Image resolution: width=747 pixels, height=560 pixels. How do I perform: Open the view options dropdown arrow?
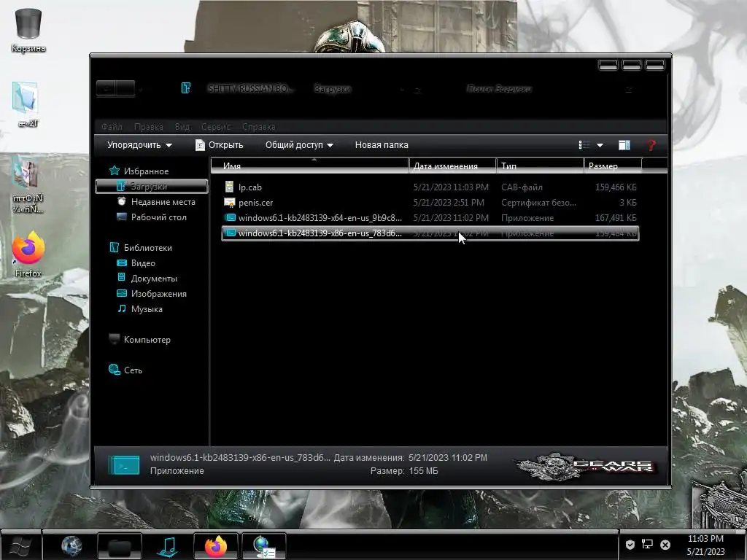[600, 145]
